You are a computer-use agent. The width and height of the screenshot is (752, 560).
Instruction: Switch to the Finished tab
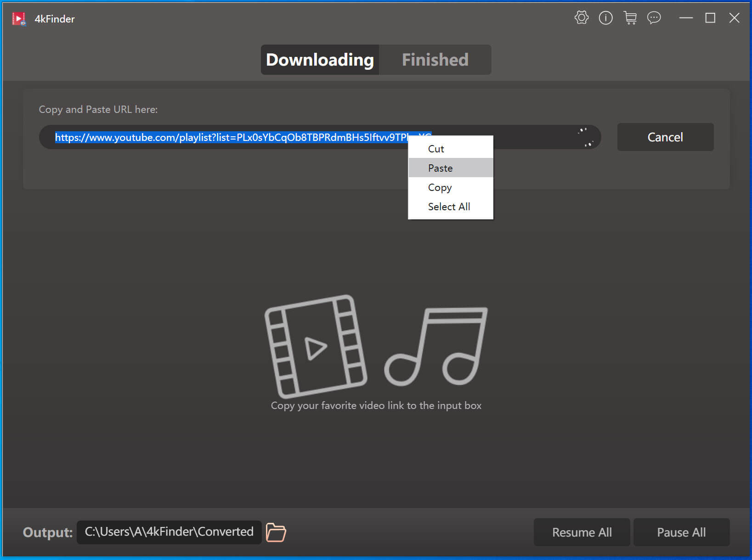pyautogui.click(x=435, y=60)
